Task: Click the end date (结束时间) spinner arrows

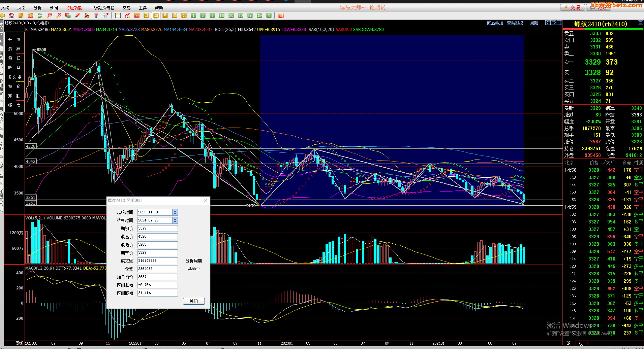Action: [175, 220]
